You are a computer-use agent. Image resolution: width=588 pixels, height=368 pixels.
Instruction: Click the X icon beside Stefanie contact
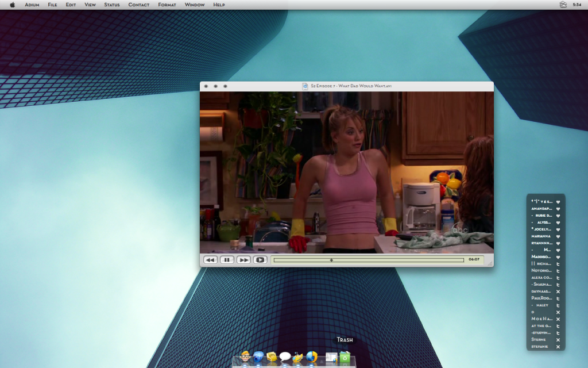pos(558,347)
